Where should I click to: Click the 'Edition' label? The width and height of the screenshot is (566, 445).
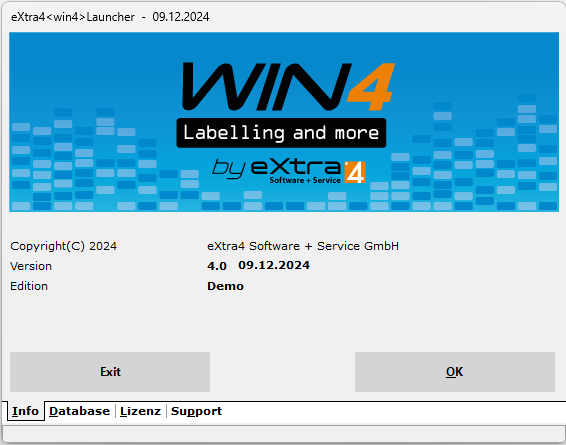point(29,286)
